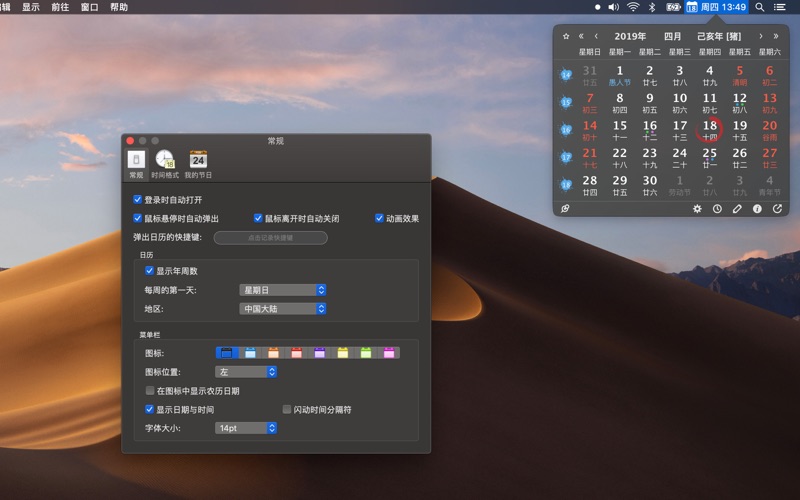
Task: Open 图标位置 dropdown showing 左
Action: pyautogui.click(x=246, y=372)
